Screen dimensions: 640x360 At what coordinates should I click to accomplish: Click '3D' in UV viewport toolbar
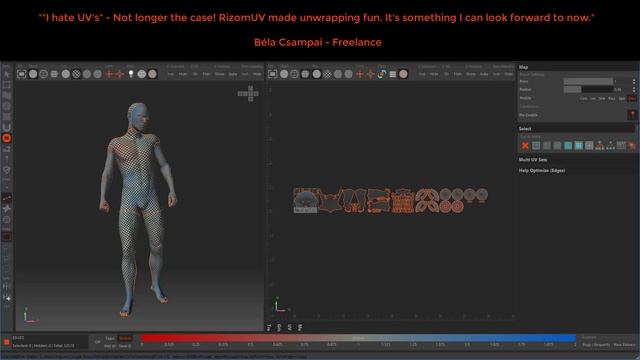point(446,74)
